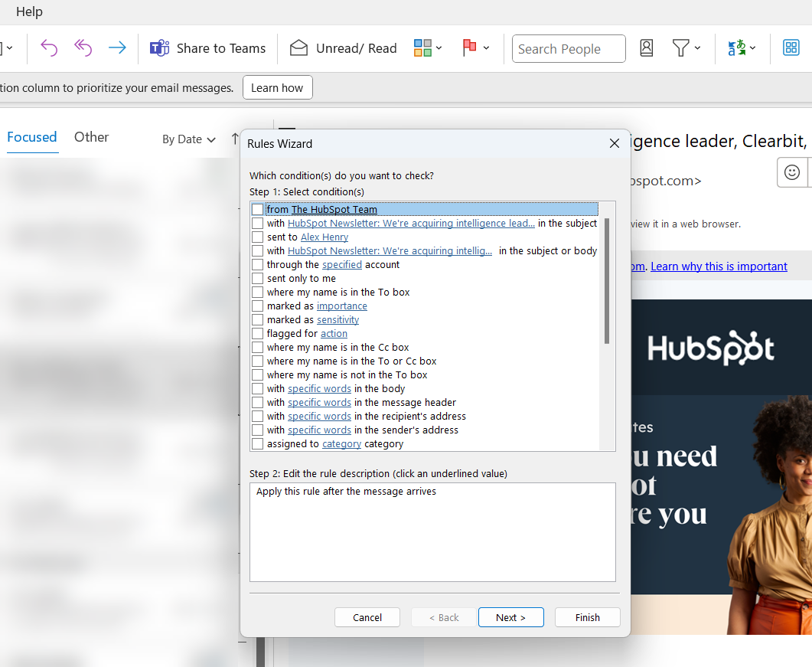This screenshot has height=667, width=812.
Task: Open the Help menu tab
Action: click(29, 11)
